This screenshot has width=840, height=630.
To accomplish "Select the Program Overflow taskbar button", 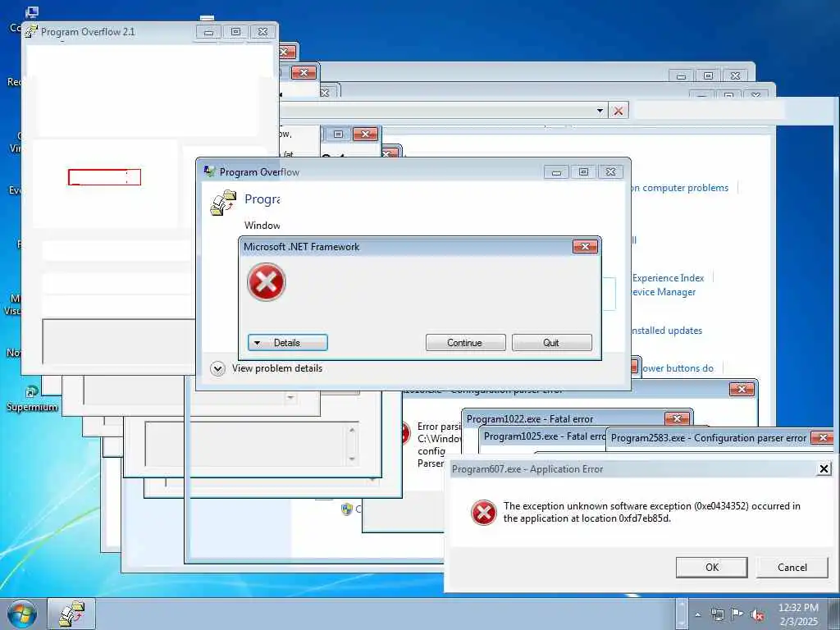I will tap(71, 614).
